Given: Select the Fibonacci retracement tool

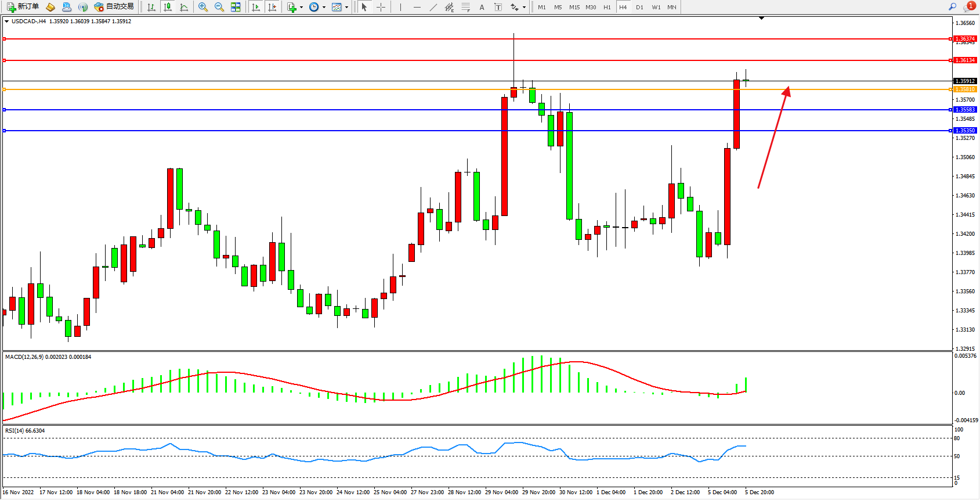Looking at the screenshot, I should click(x=465, y=7).
